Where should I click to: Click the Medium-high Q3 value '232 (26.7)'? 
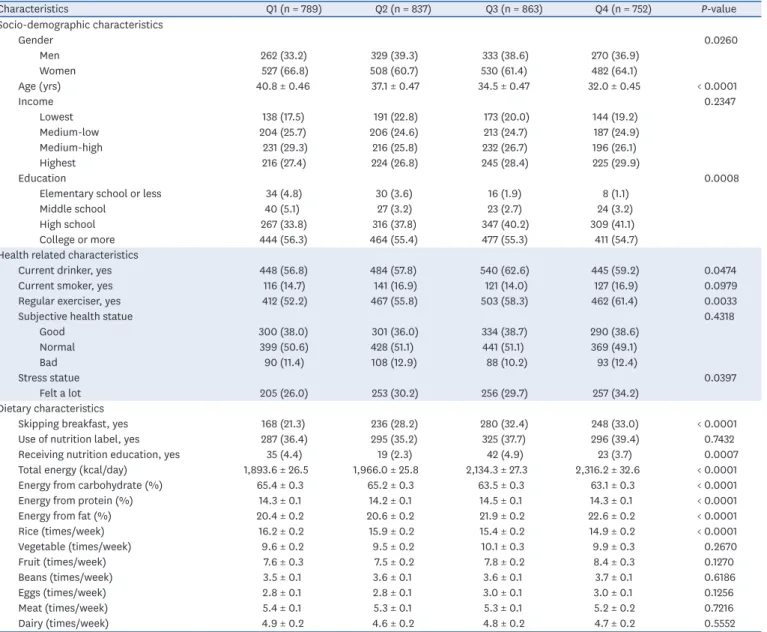point(504,148)
